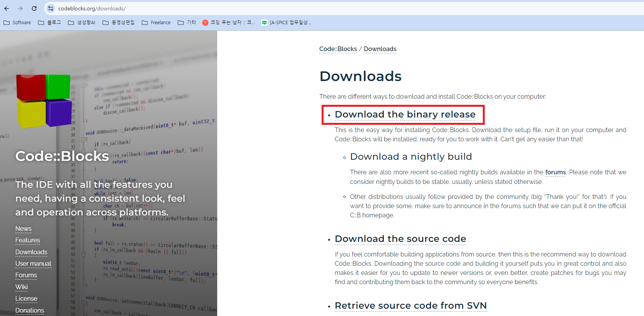
Task: Open Forums in the sidebar menu
Action: click(x=26, y=275)
